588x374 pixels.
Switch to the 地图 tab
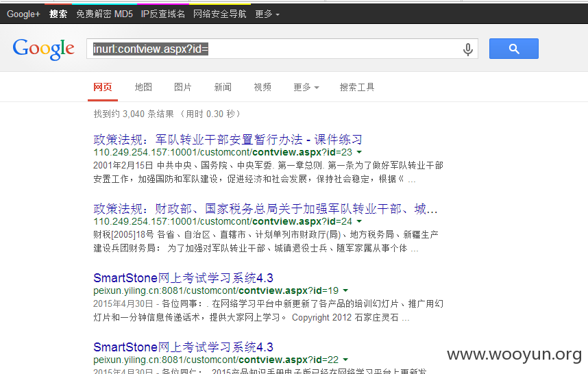pyautogui.click(x=143, y=87)
